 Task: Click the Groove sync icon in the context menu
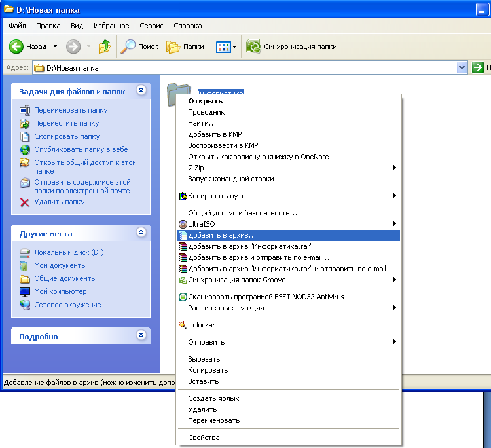pyautogui.click(x=183, y=280)
